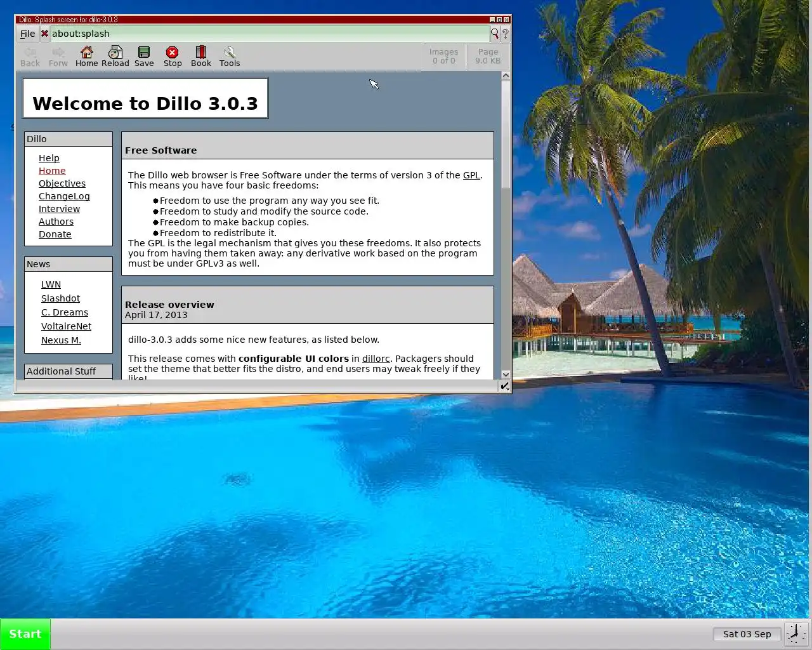Click the scrollbar up arrow
Viewport: 812px width, 650px height.
(506, 76)
